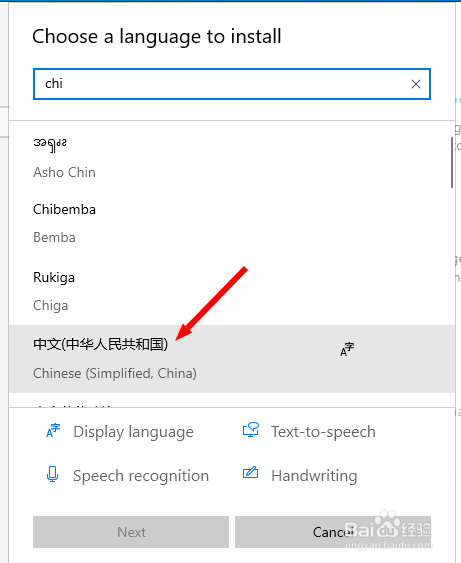Click the Speech recognition label
This screenshot has width=461, height=563.
pos(141,476)
